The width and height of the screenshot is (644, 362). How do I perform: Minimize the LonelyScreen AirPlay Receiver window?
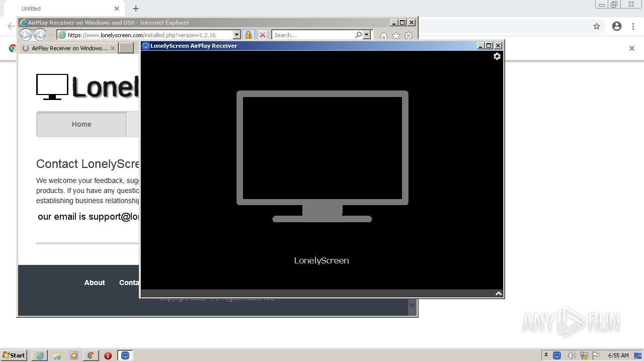pyautogui.click(x=480, y=46)
